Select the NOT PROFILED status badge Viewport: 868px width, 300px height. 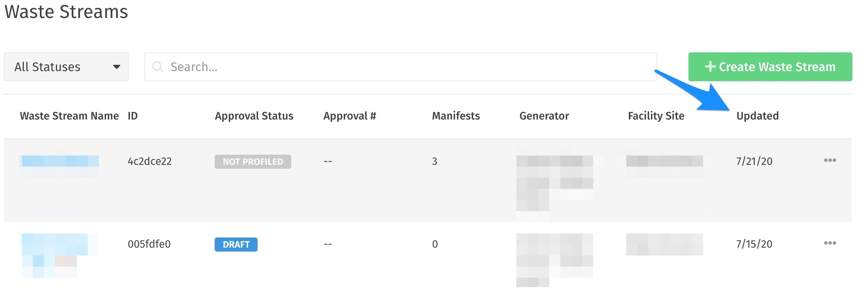point(253,162)
